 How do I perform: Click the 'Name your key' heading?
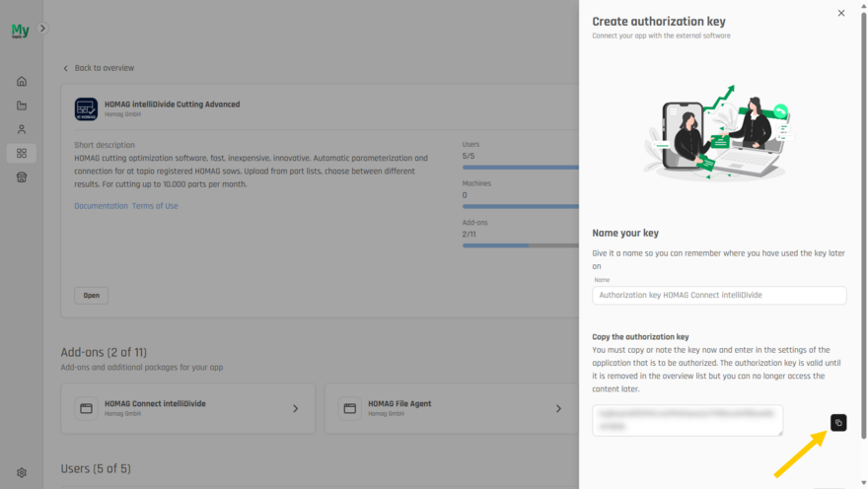click(x=625, y=233)
